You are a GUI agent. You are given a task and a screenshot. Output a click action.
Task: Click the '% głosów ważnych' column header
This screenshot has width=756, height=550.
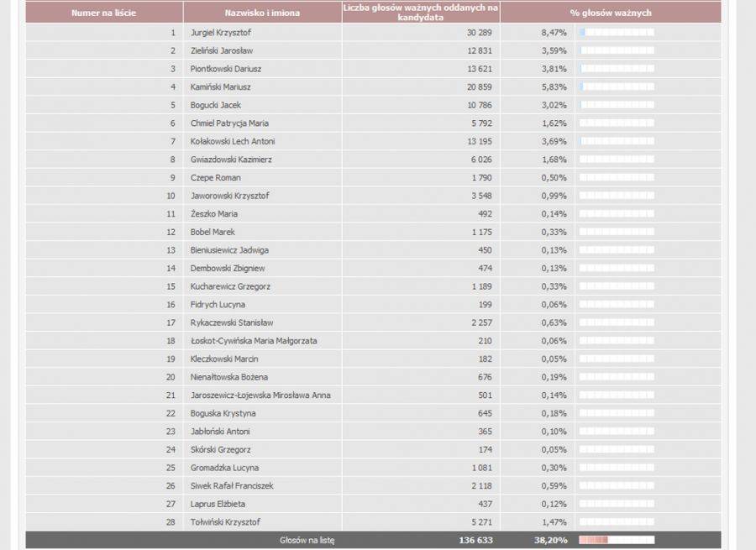[611, 13]
